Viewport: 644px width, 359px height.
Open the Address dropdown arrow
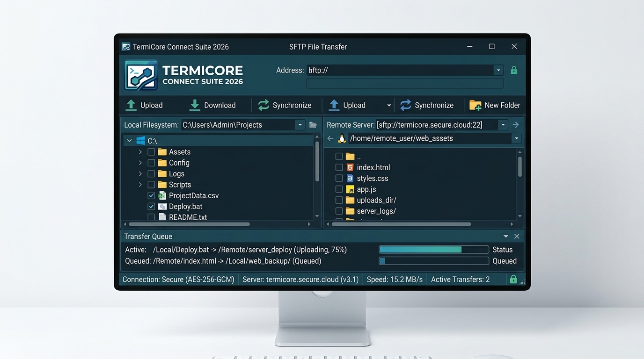tap(498, 71)
